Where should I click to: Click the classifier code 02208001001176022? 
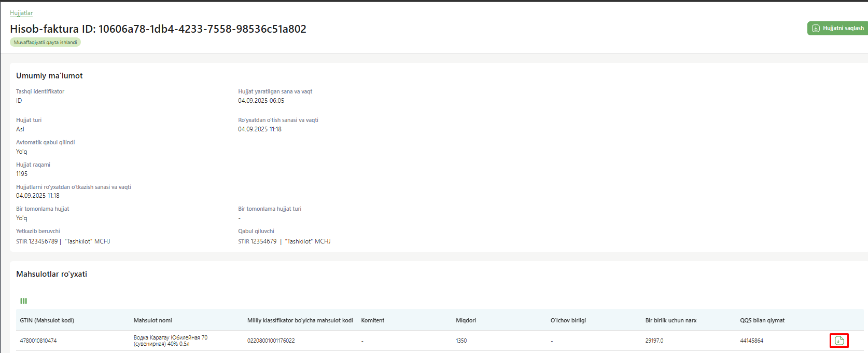[271, 341]
